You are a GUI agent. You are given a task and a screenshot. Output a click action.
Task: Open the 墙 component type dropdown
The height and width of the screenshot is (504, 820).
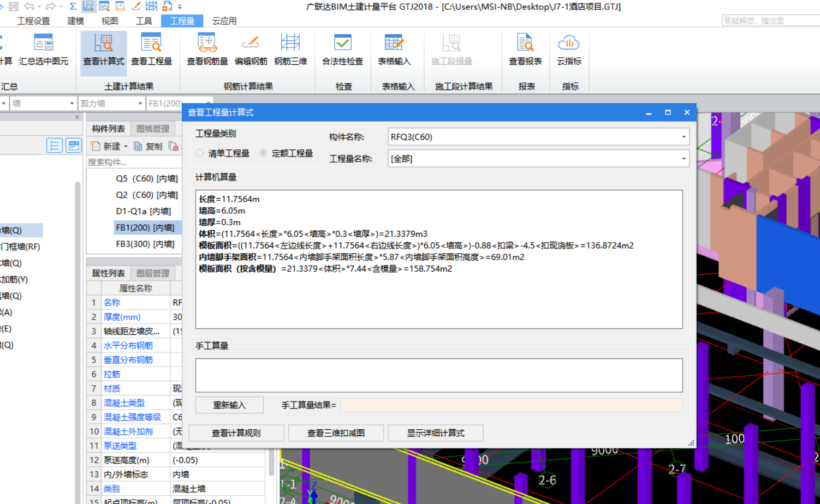tap(72, 103)
